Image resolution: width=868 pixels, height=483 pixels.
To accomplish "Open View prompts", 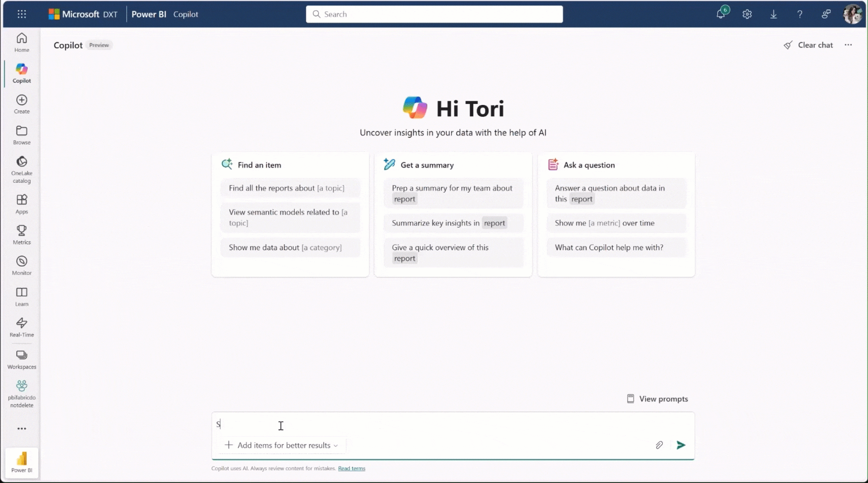I will point(657,399).
